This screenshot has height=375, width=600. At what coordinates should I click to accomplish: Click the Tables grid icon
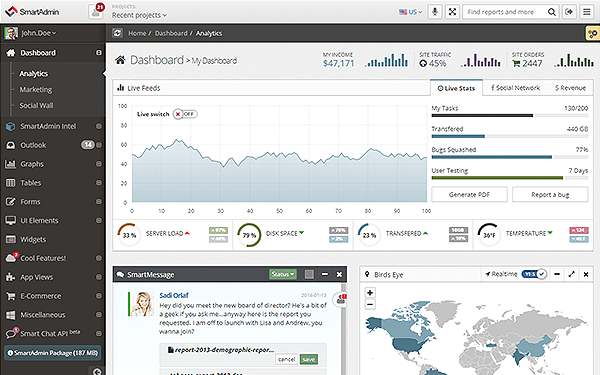point(11,183)
